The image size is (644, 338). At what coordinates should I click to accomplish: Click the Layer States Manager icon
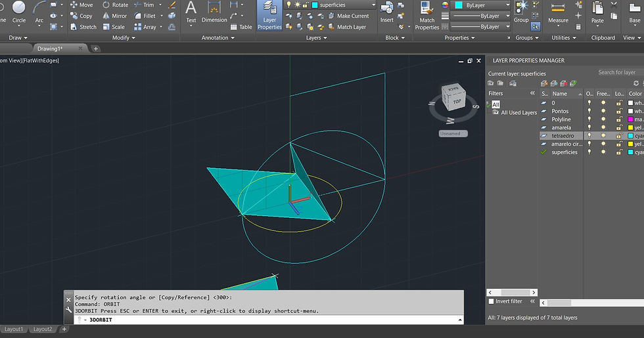tap(513, 83)
